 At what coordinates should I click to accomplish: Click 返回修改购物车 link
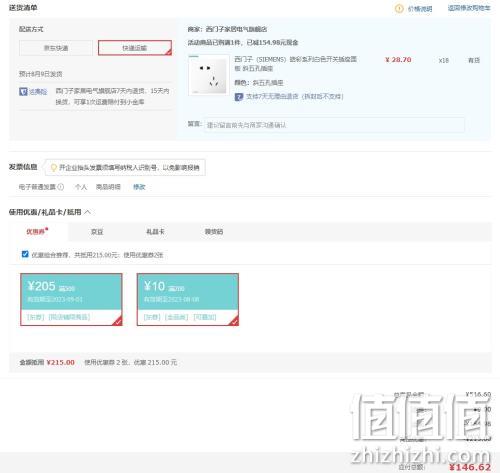point(469,8)
